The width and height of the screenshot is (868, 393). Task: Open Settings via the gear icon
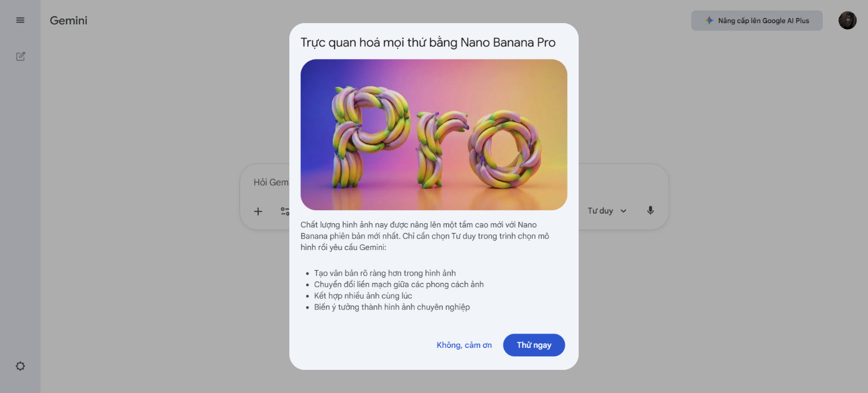click(20, 366)
